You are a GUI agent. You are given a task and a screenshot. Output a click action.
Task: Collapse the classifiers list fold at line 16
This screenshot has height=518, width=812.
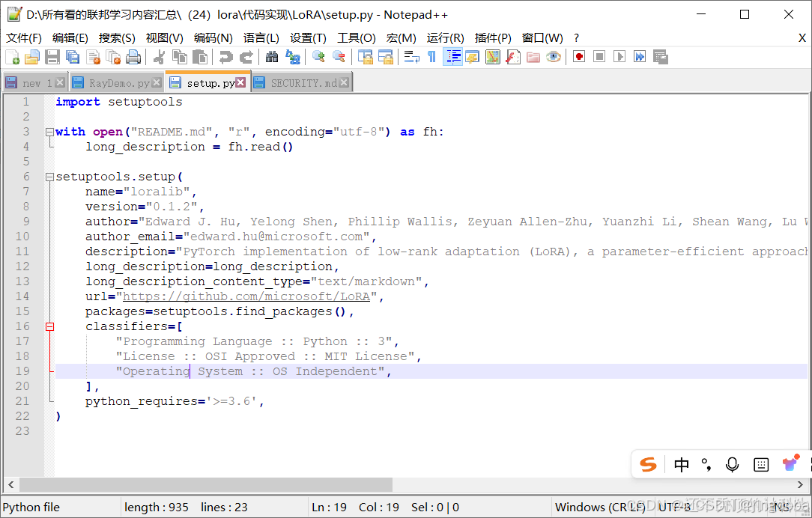(49, 326)
